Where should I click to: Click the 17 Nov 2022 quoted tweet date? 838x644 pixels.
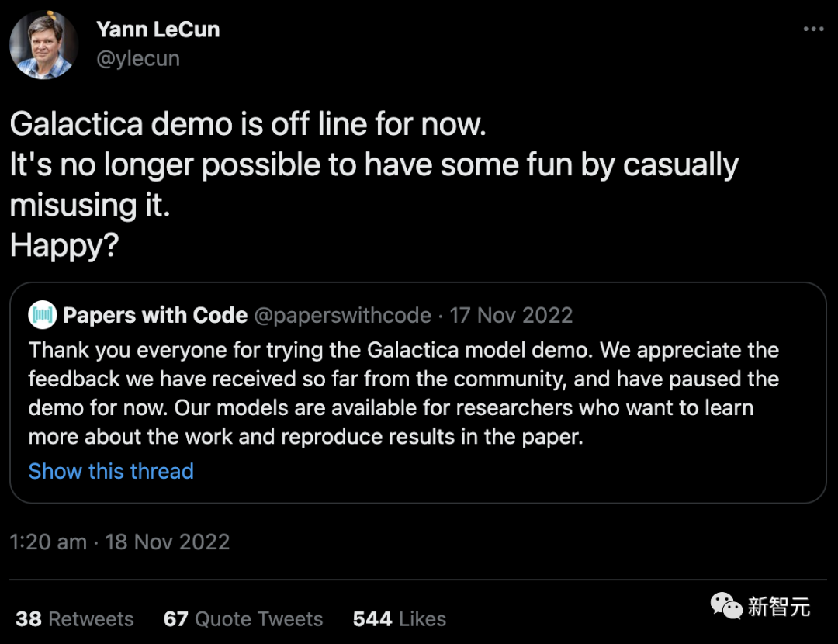(511, 315)
